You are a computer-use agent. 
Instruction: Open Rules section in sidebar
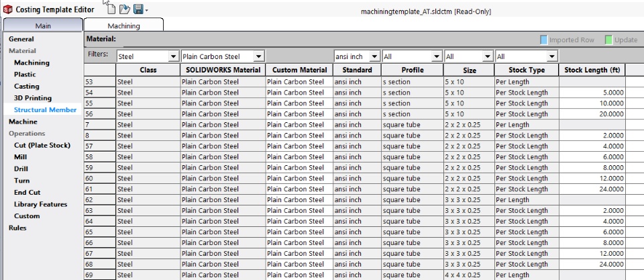[x=17, y=228]
